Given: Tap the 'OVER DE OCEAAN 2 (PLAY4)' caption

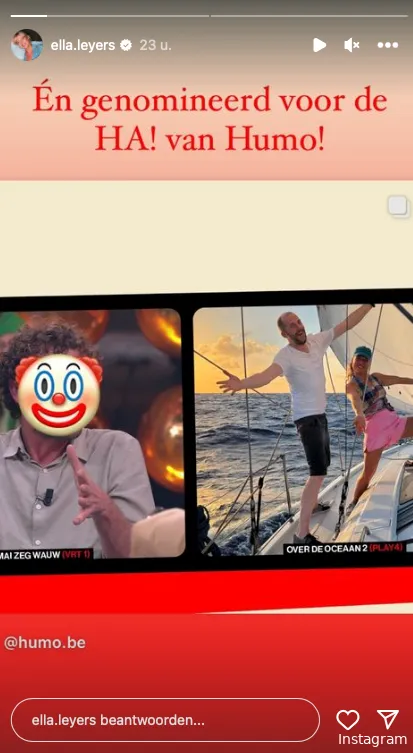Looking at the screenshot, I should (344, 548).
